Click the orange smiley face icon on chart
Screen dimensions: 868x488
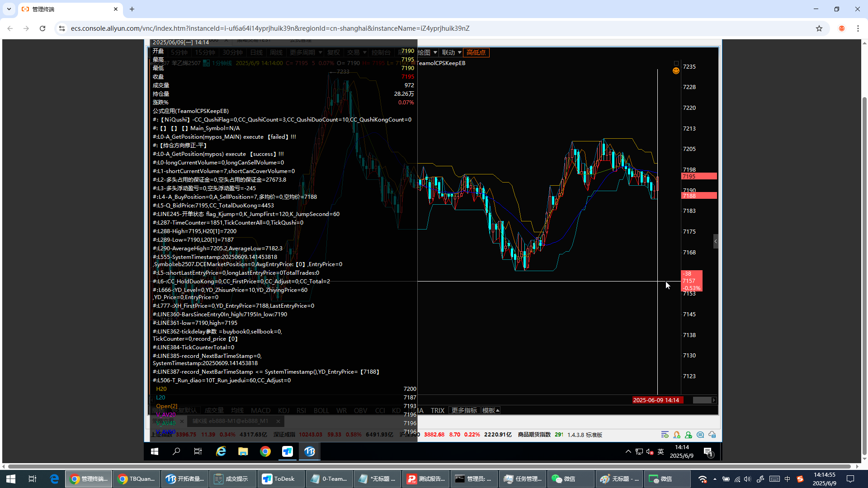click(x=676, y=70)
